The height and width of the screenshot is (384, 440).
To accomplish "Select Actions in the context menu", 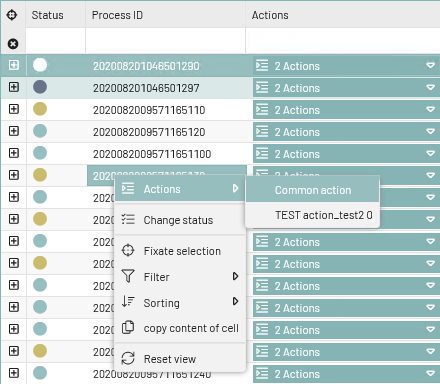I will click(180, 189).
